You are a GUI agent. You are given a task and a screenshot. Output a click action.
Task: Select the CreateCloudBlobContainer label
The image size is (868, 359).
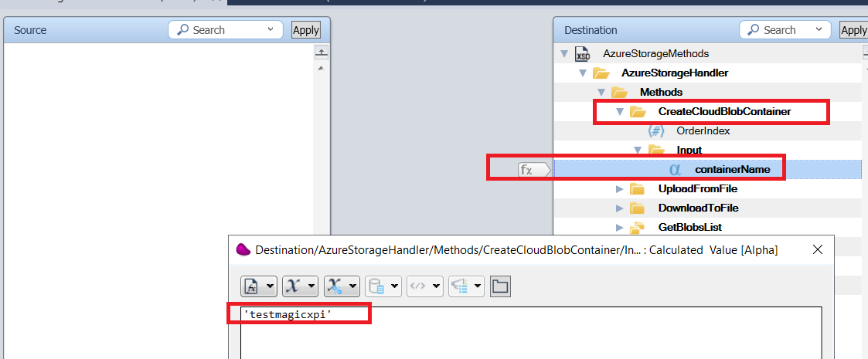725,112
